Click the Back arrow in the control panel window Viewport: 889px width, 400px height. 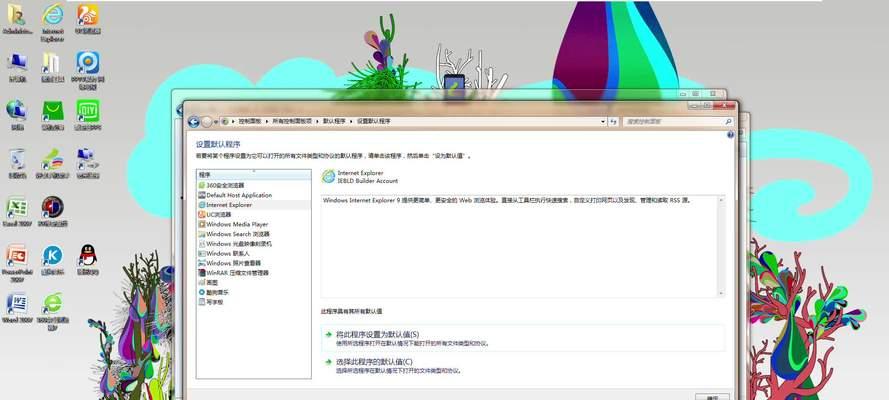coord(193,121)
